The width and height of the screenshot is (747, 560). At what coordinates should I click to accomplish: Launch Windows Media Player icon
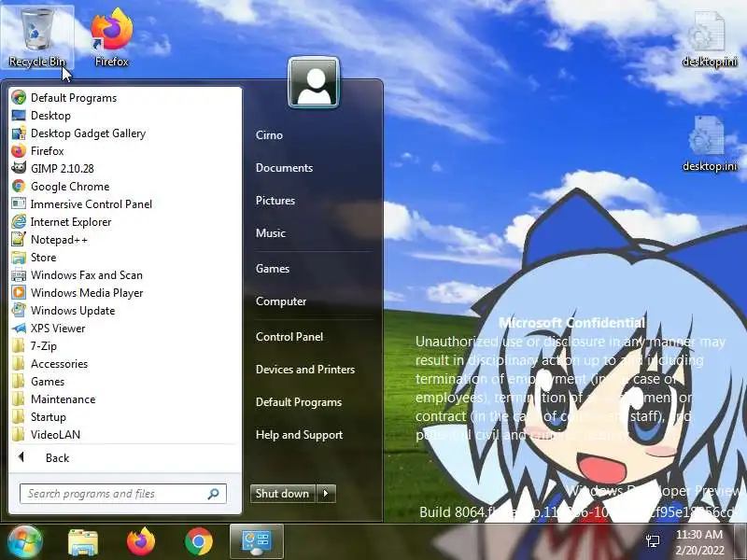point(19,292)
